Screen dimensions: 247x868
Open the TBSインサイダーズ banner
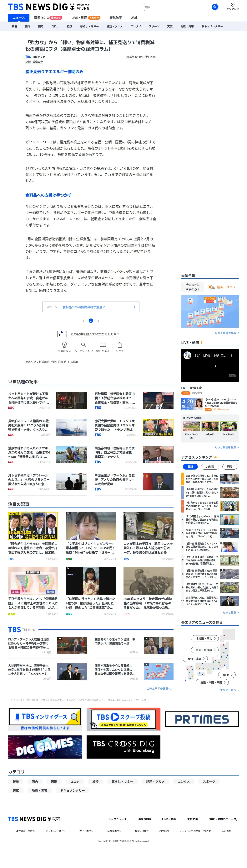(45, 719)
